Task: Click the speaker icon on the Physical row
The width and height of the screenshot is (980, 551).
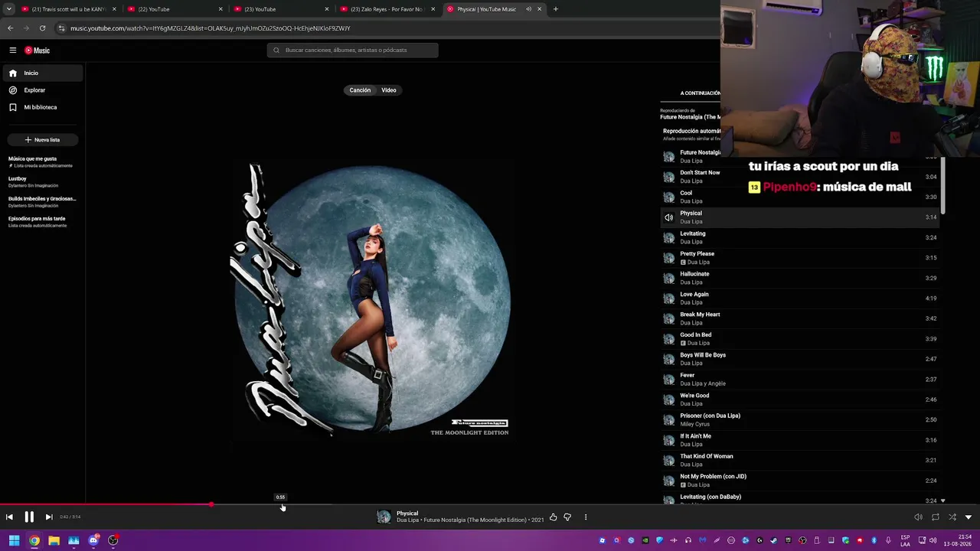Action: point(669,217)
